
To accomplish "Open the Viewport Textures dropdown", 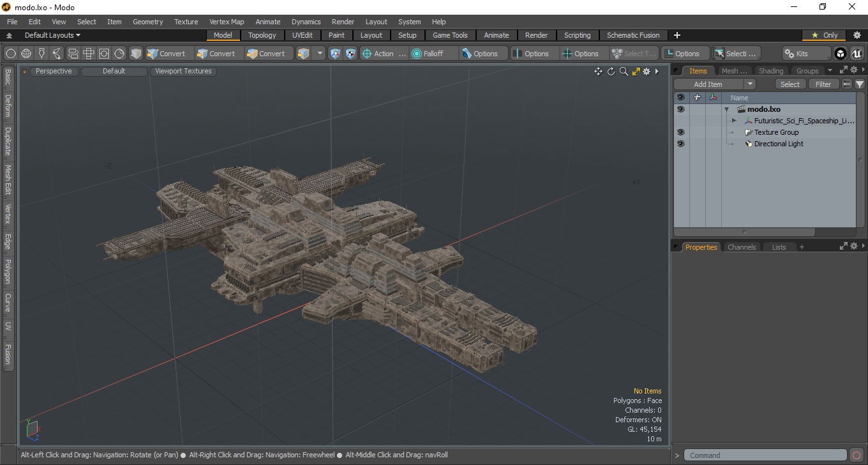I will pos(183,72).
